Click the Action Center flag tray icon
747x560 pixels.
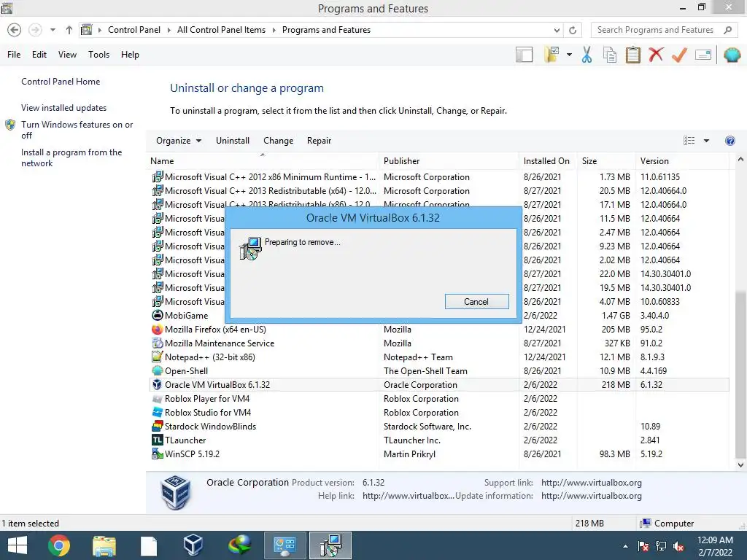click(x=643, y=547)
